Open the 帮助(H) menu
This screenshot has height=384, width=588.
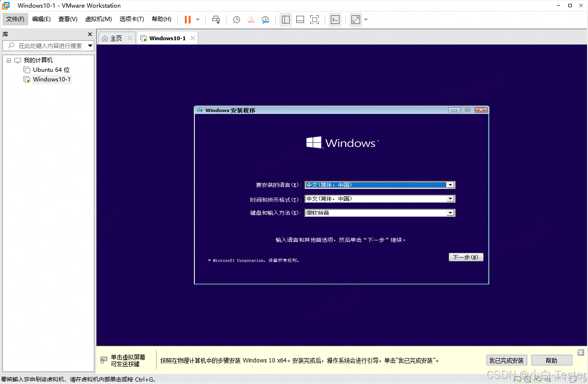coord(161,19)
